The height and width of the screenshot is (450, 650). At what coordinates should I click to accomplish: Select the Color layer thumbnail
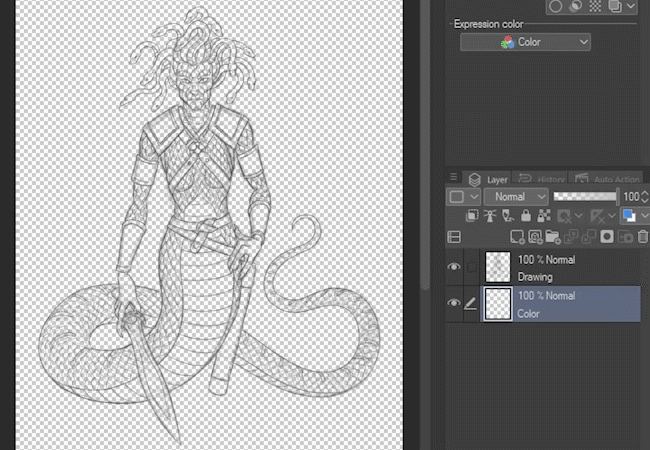click(498, 304)
